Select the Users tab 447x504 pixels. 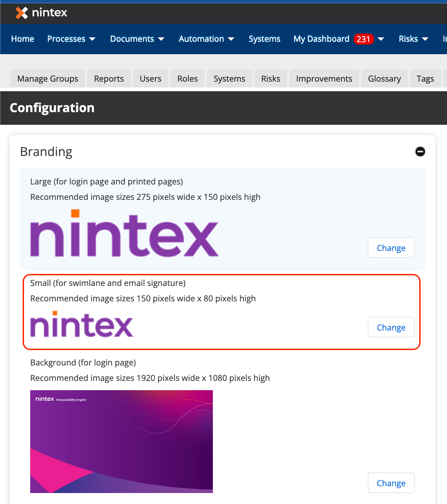[x=150, y=79]
